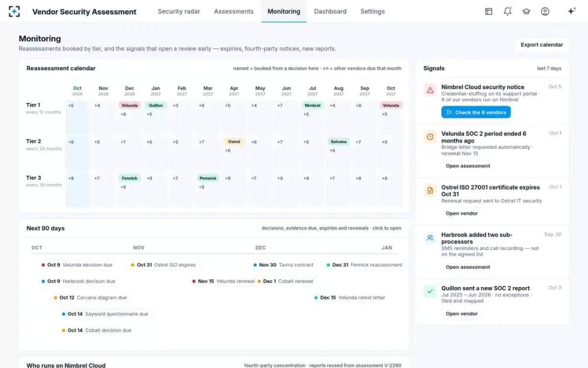Viewport: 588px width, 368px height.
Task: Click Check the 9 vendors button
Action: 476,112
